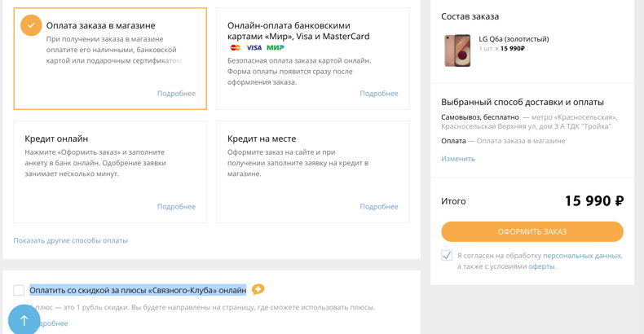
Task: Select the Кредит онлайн payment option
Action: (x=110, y=172)
